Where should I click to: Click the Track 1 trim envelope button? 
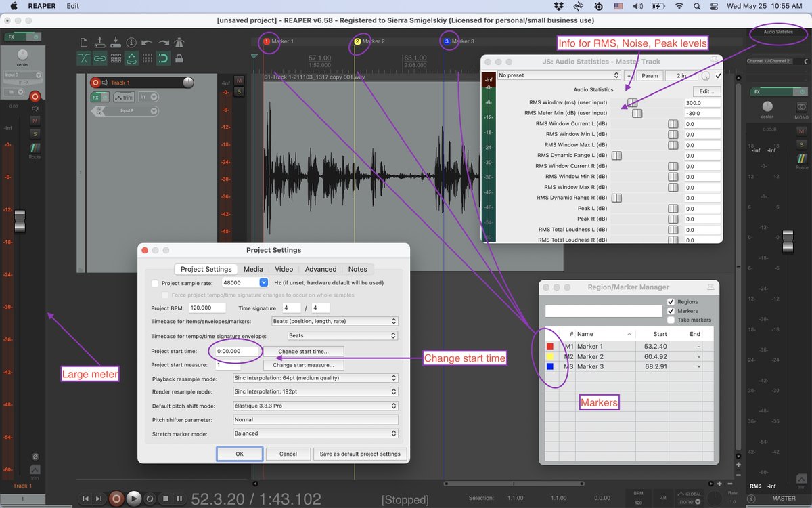tap(124, 97)
